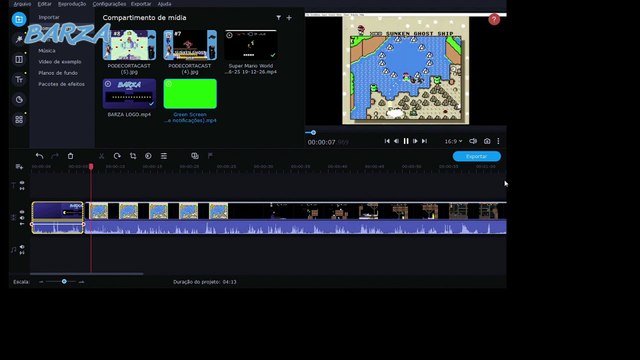Open the Reprodução menu

tap(72, 4)
